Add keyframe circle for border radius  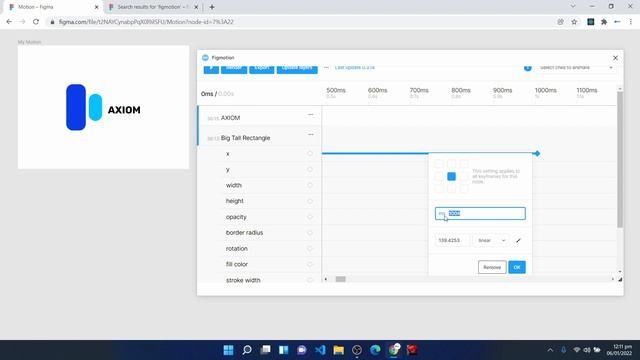tap(310, 233)
